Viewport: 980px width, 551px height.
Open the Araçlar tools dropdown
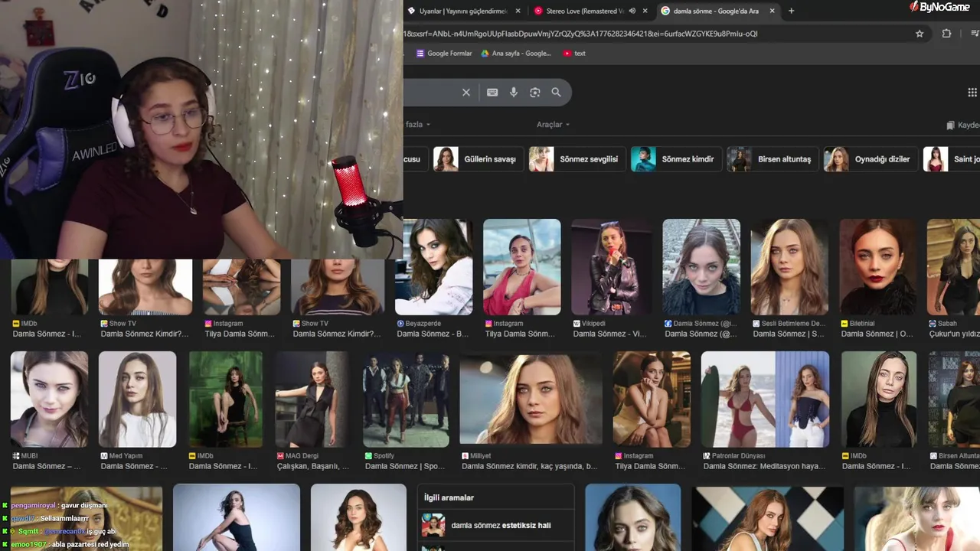553,125
